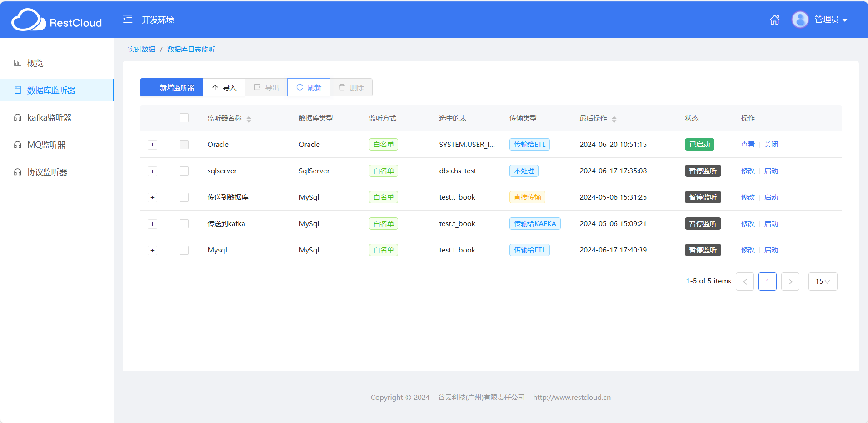Screen dimensions: 868x423
Task: Click the 删除 delete button
Action: (351, 87)
